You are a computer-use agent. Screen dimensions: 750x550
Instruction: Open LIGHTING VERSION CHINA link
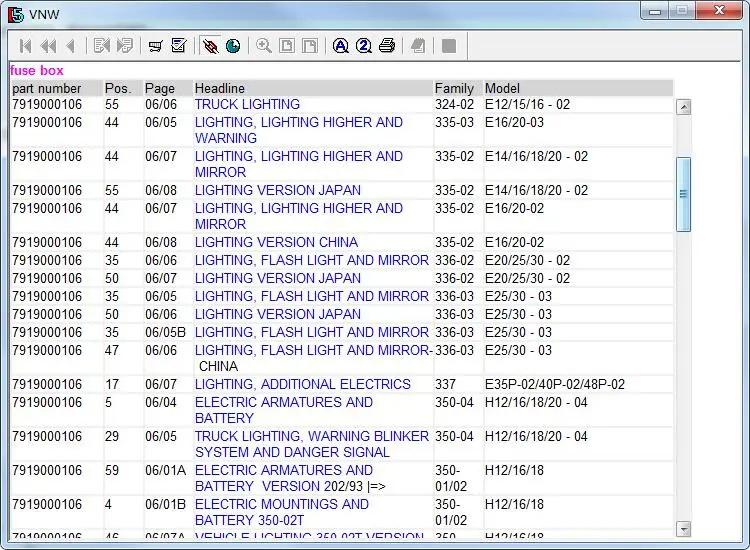coord(276,242)
